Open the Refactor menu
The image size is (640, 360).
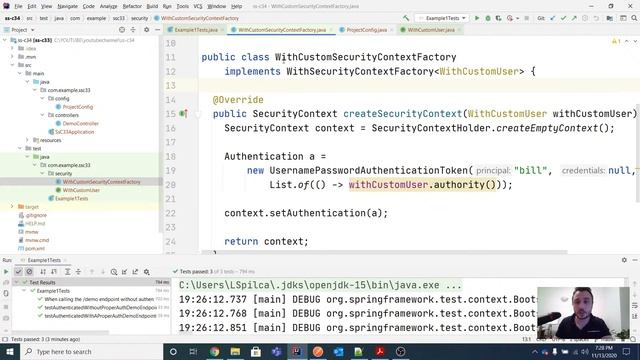click(x=132, y=6)
